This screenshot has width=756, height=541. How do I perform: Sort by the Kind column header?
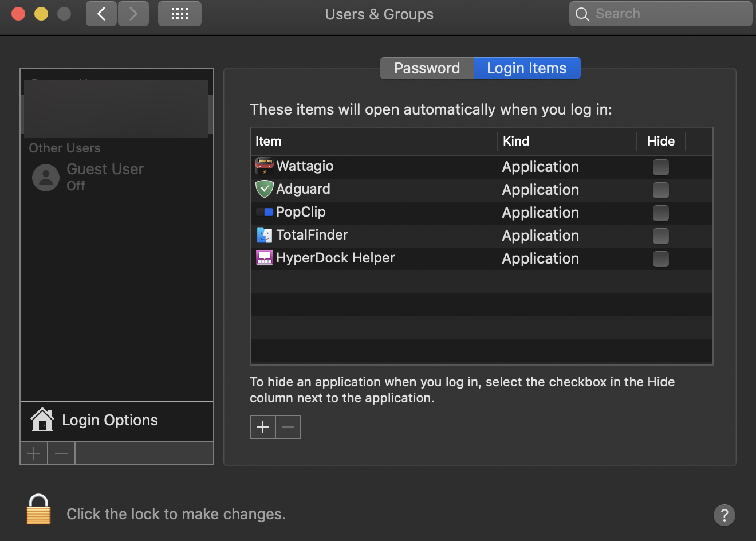pyautogui.click(x=566, y=141)
